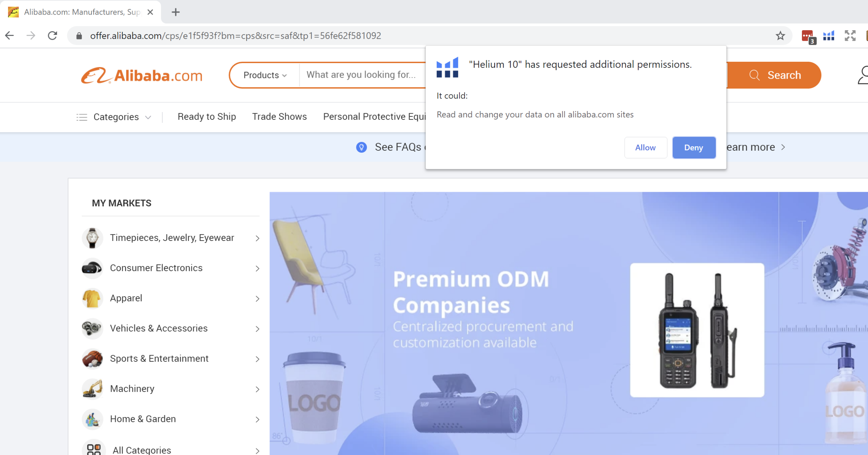Open the fullscreen arrows extension icon
Viewport: 868px width, 455px height.
click(850, 35)
